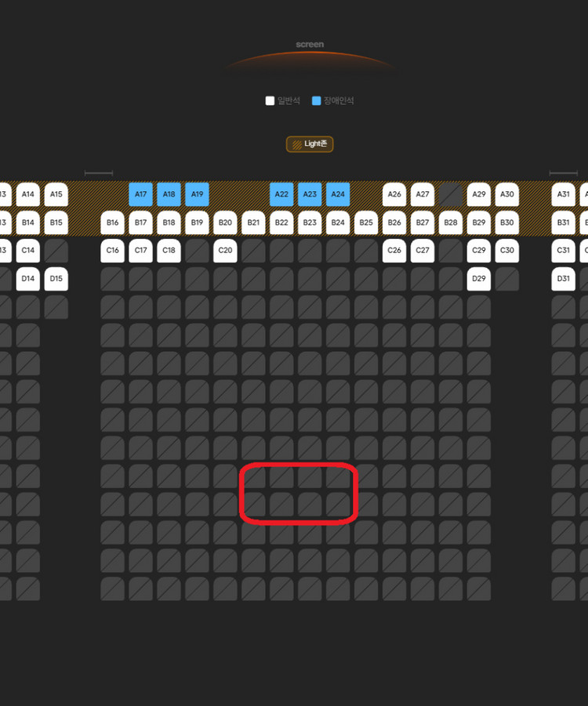Image resolution: width=588 pixels, height=706 pixels.
Task: Select seat D29
Action: tap(478, 279)
